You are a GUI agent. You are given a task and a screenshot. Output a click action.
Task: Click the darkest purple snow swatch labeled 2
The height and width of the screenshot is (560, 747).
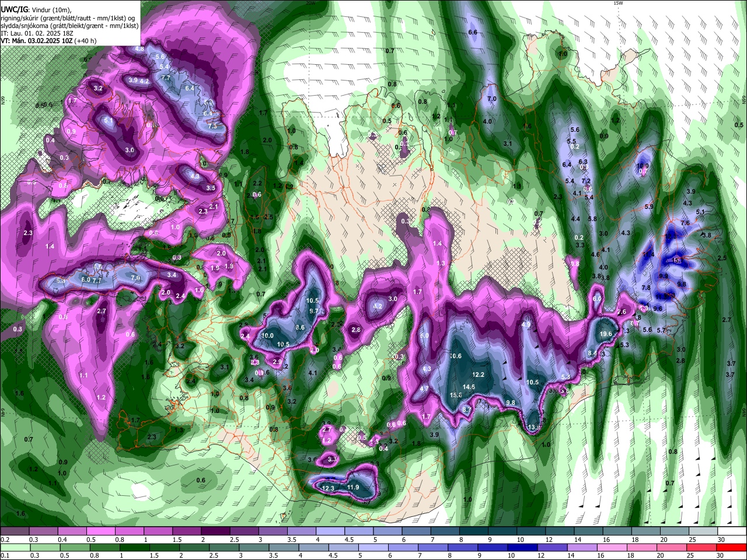(215, 531)
